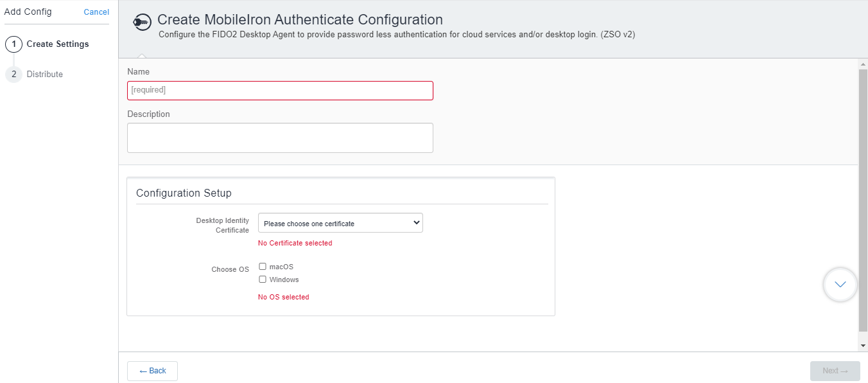Click the macOS label text
This screenshot has height=383, width=868.
click(281, 267)
